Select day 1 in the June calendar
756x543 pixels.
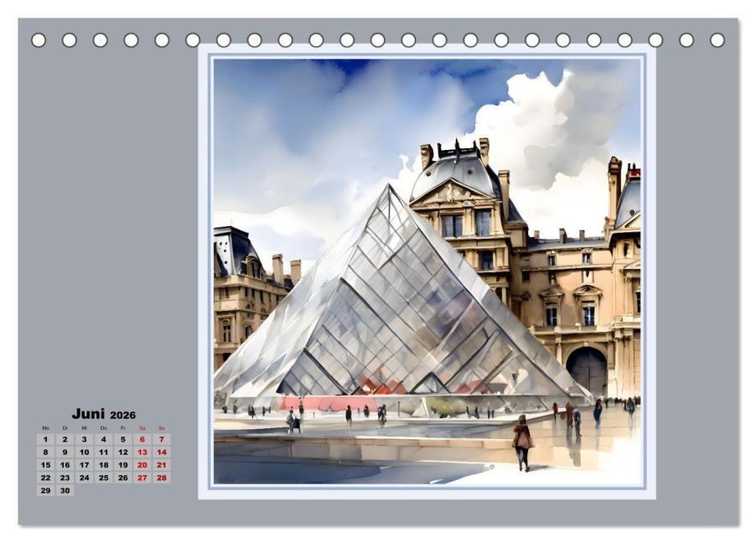[46, 439]
